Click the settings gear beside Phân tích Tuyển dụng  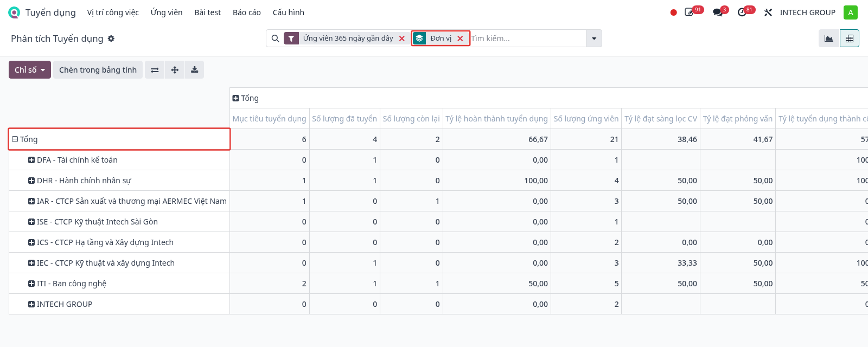point(111,38)
